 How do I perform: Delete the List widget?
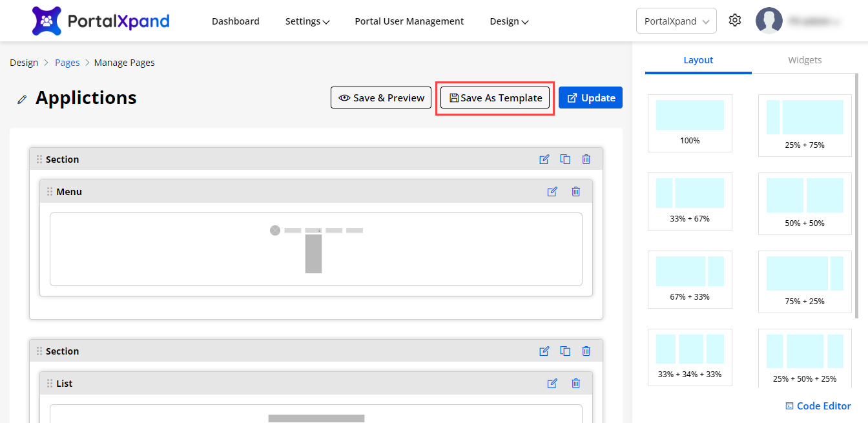point(575,384)
